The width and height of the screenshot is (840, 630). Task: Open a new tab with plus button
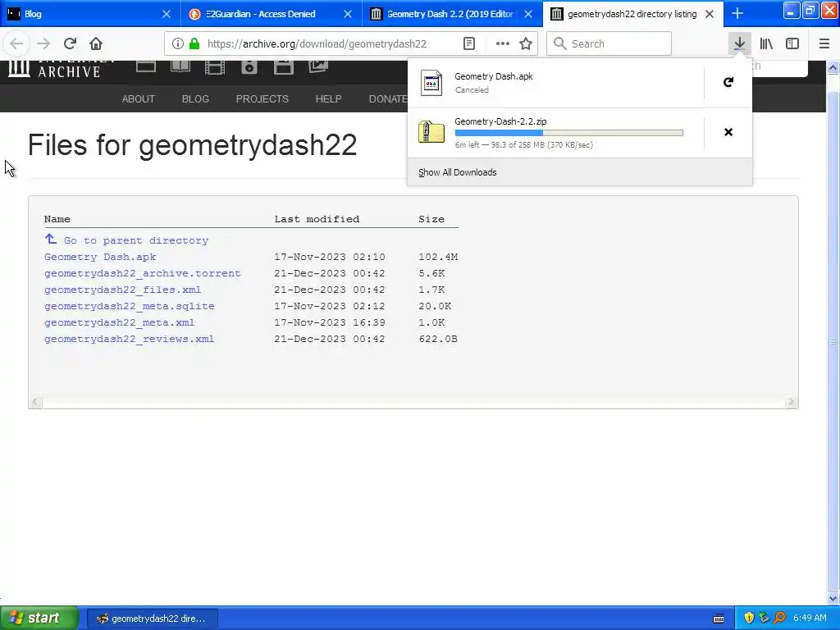pyautogui.click(x=737, y=14)
